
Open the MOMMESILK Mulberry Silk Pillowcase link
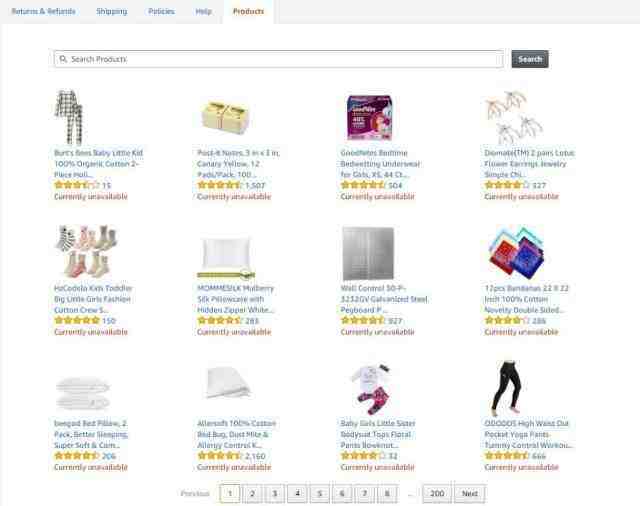pos(236,299)
